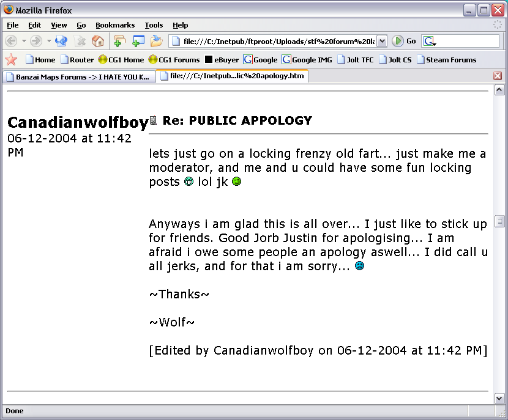Close the current tab with red X
Image resolution: width=508 pixels, height=420 pixels.
point(498,76)
